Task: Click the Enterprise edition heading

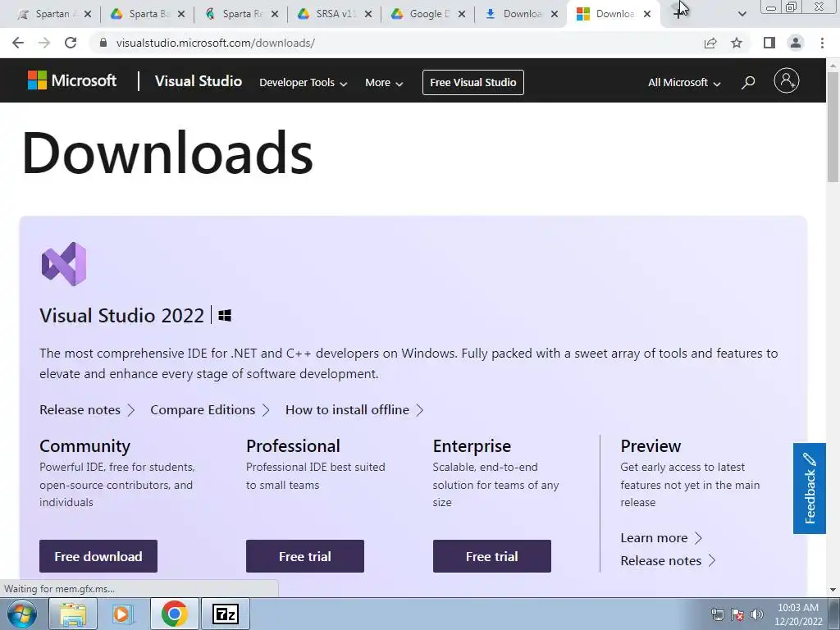Action: pyautogui.click(x=472, y=445)
